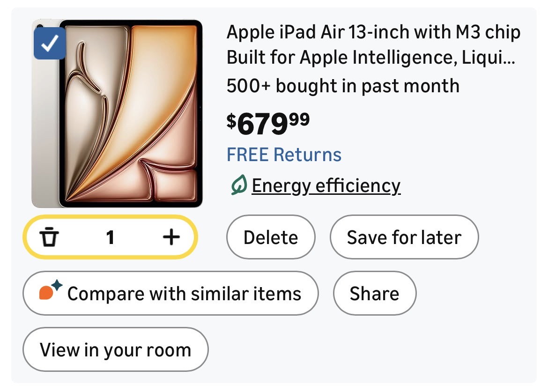This screenshot has height=392, width=548.
Task: Select Compare with similar items
Action: [x=184, y=294]
